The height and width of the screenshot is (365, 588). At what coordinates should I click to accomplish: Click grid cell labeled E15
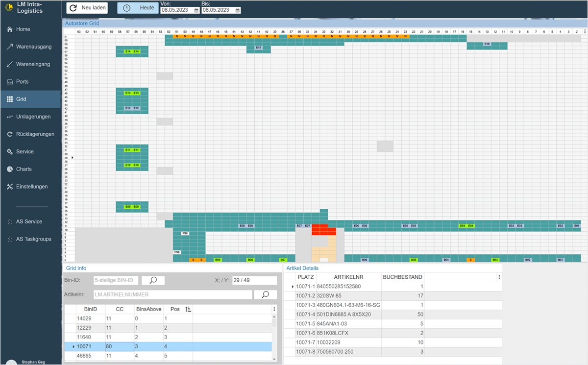tap(259, 48)
